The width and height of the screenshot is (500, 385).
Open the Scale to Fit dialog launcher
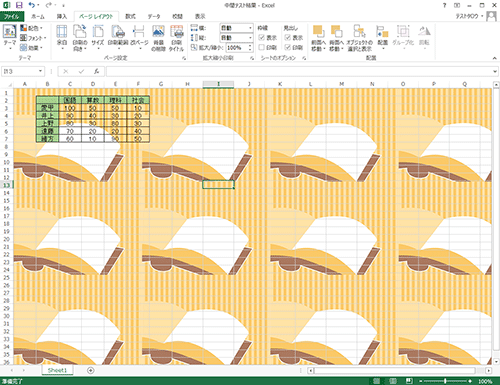click(252, 58)
